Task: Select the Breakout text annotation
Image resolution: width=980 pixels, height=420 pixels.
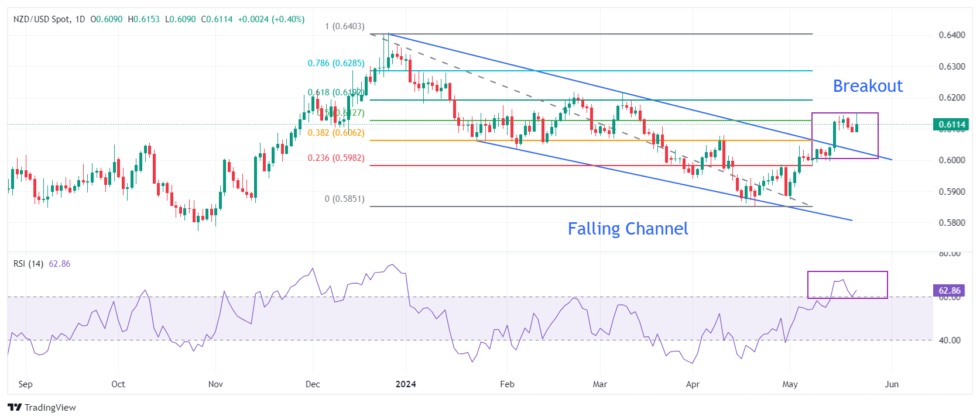Action: tap(868, 86)
